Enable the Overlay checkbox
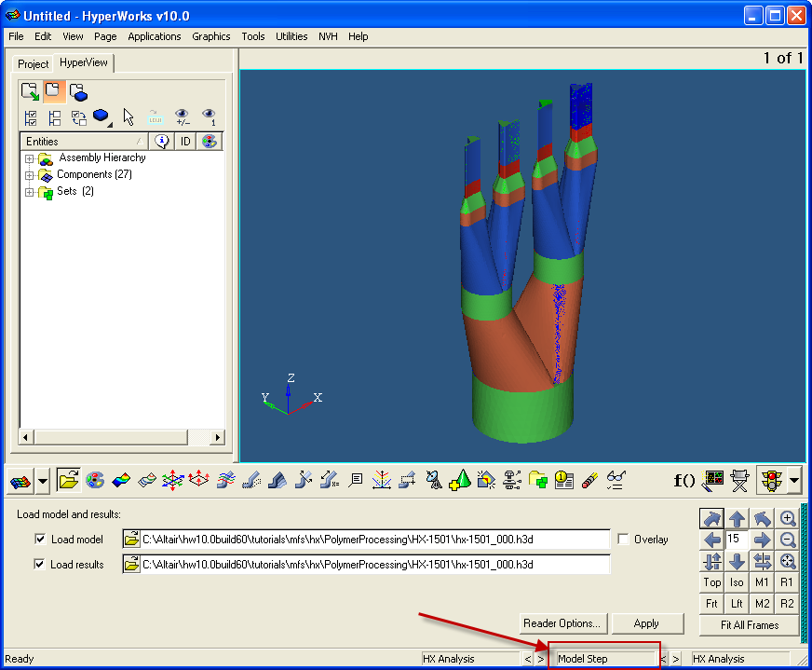The height and width of the screenshot is (670, 812). click(623, 540)
